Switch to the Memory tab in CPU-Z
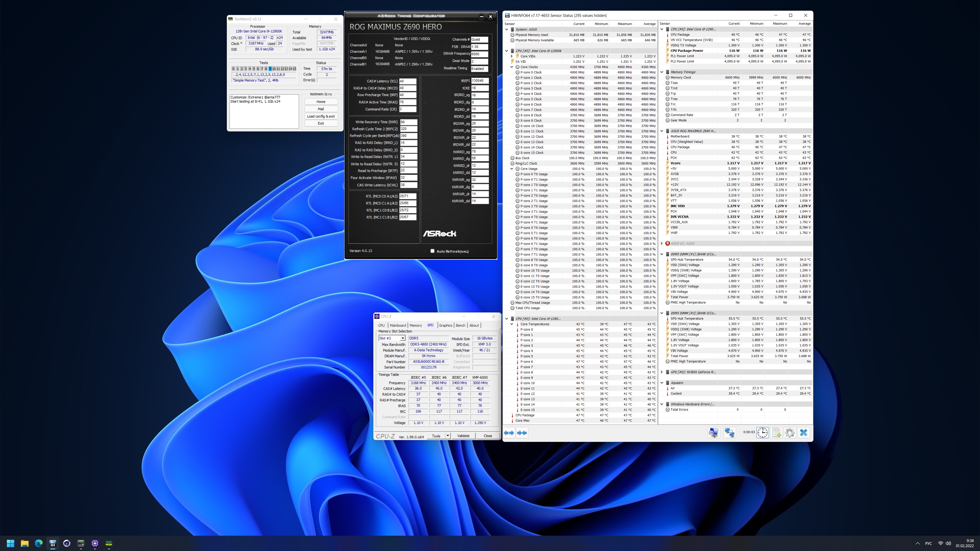Image resolution: width=980 pixels, height=551 pixels. (x=415, y=325)
